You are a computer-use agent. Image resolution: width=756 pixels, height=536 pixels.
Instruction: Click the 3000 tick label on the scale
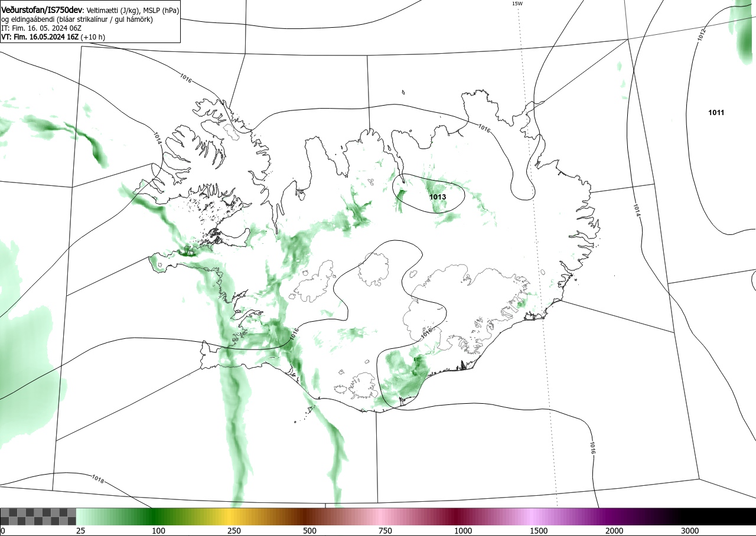[690, 531]
